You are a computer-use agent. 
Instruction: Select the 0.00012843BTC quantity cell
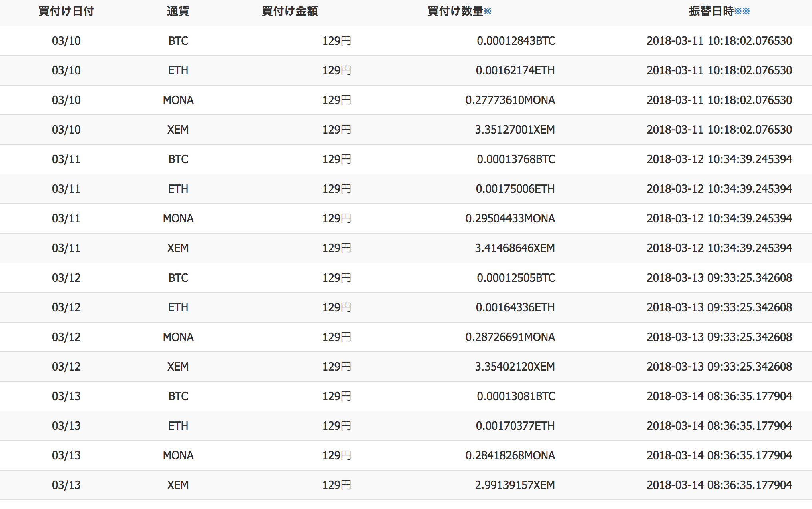point(516,41)
